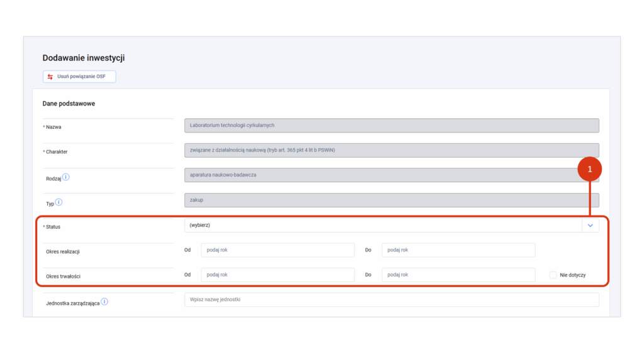The height and width of the screenshot is (345, 644).
Task: Click the disabled Typ field with zakup
Action: pos(391,200)
